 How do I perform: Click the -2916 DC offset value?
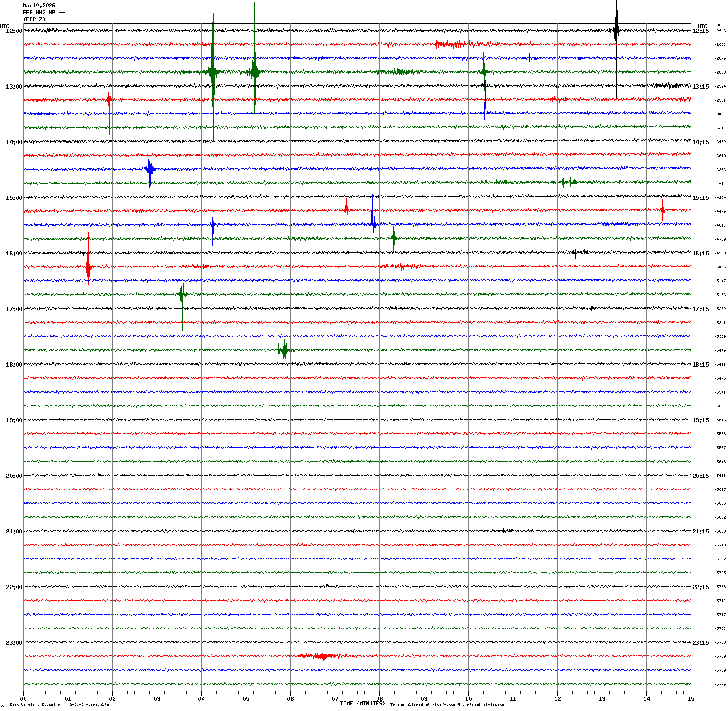720,31
